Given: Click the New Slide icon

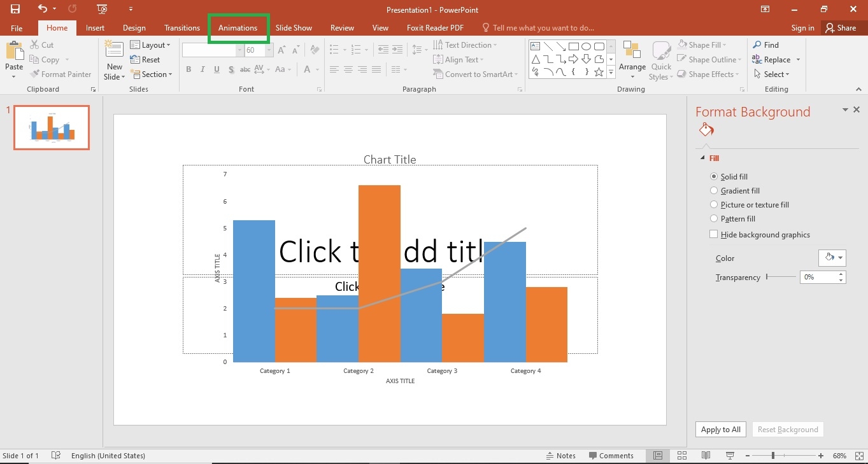Looking at the screenshot, I should click(x=115, y=53).
